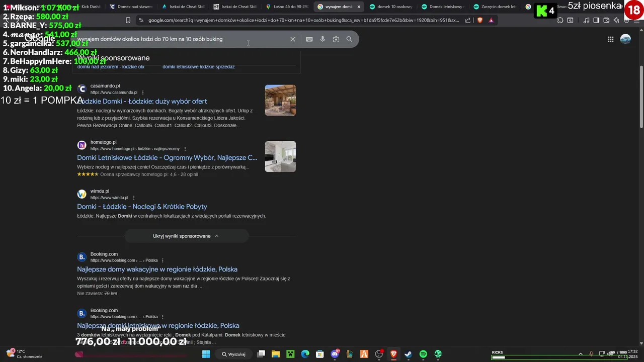The width and height of the screenshot is (644, 362).
Task: Open more options for hometogo.pl result
Action: point(185,149)
